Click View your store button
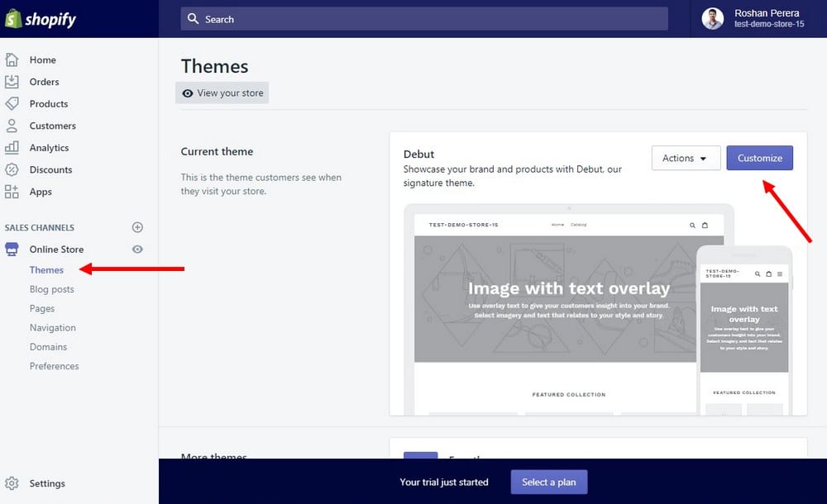This screenshot has height=504, width=827. (222, 93)
